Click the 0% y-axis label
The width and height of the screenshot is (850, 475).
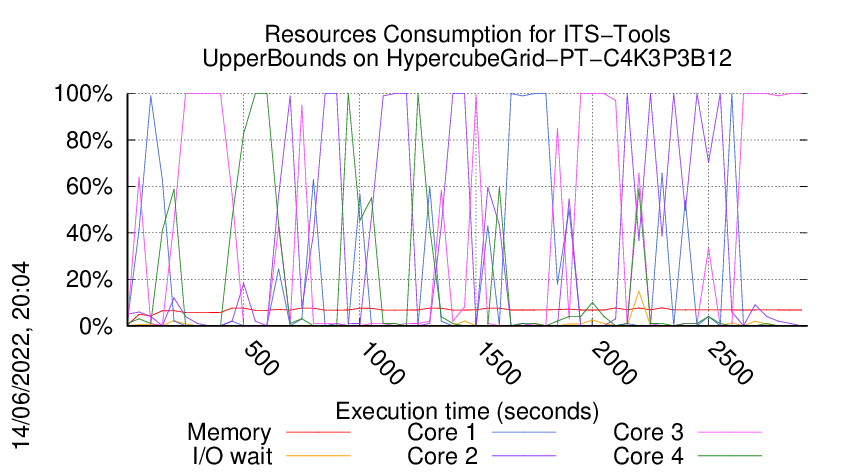tap(95, 326)
